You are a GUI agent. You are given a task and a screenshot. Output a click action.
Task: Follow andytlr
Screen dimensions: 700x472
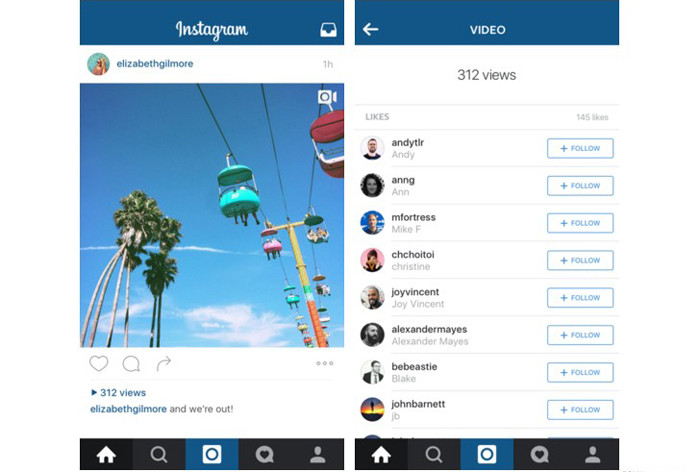[580, 148]
